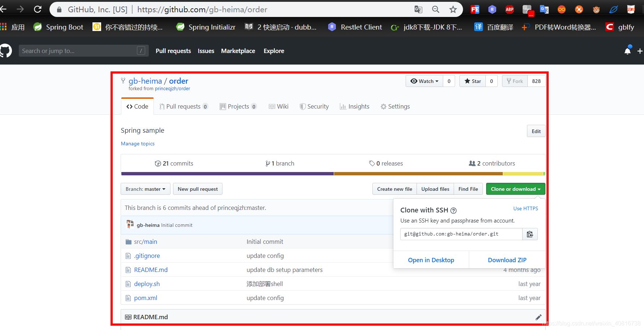
Task: Open the gblfy bookmark
Action: click(620, 27)
